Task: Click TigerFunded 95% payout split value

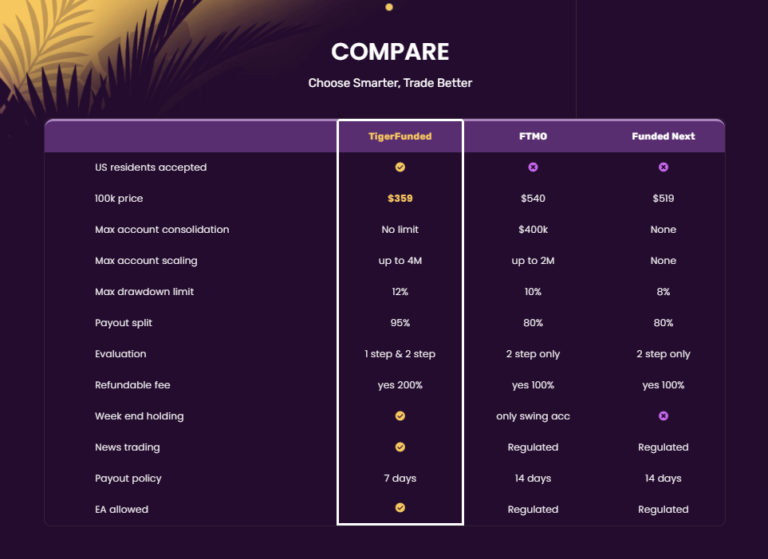Action: [x=400, y=323]
